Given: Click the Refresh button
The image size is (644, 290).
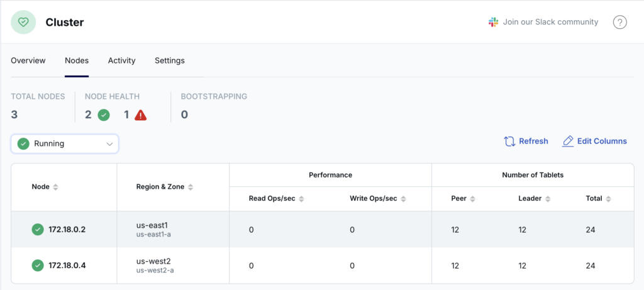Looking at the screenshot, I should coord(526,141).
